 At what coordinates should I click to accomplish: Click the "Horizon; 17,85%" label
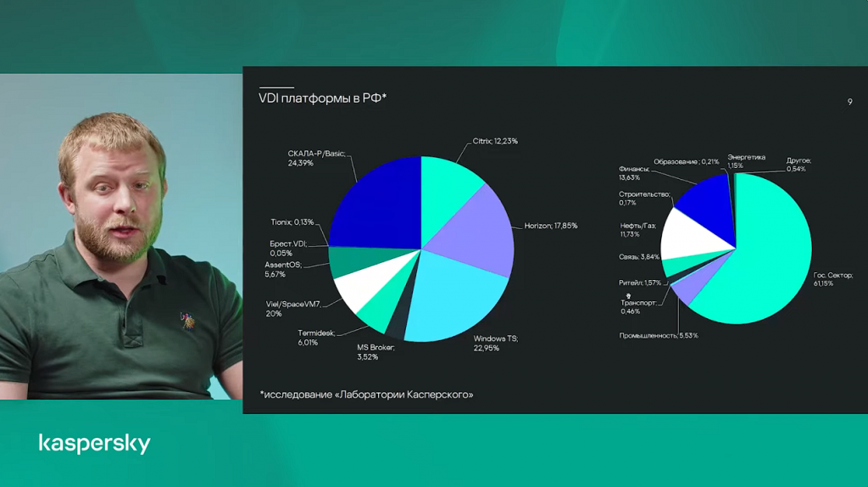coord(551,226)
